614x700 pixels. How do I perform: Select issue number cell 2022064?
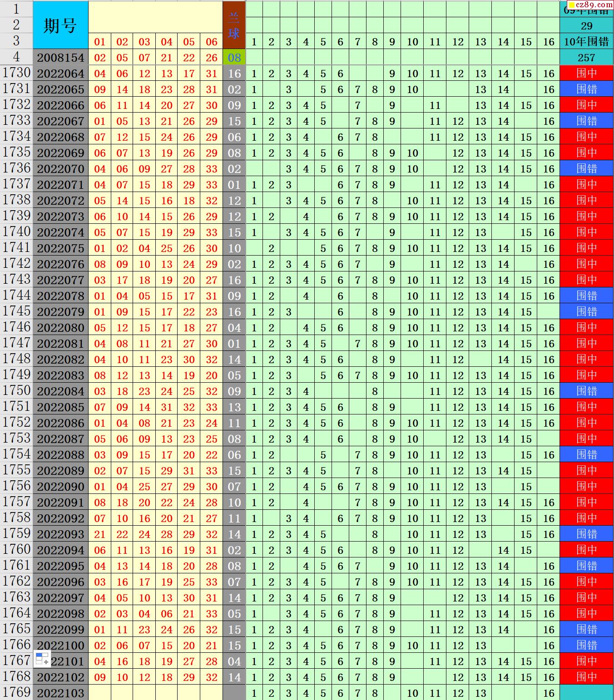[x=60, y=74]
